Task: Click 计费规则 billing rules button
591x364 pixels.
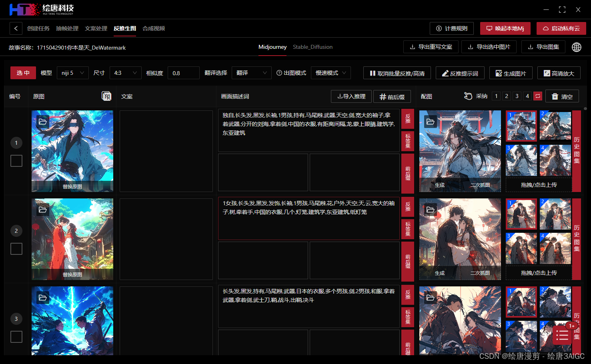Action: [452, 28]
